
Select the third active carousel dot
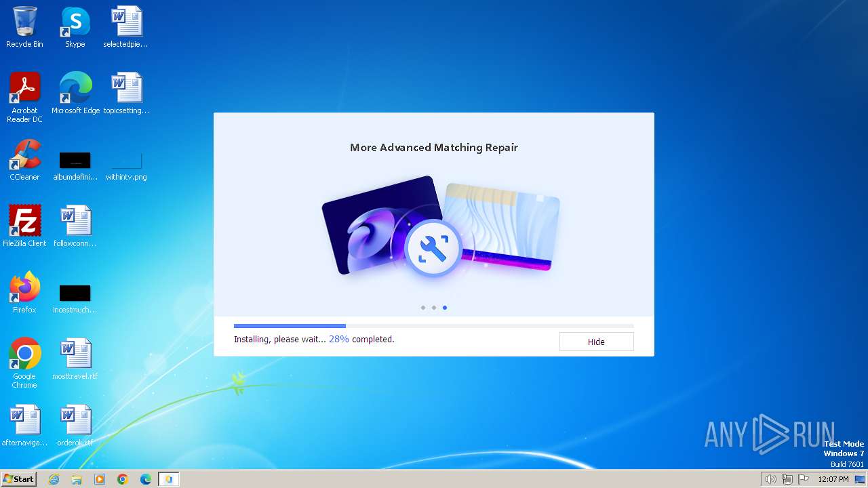445,308
